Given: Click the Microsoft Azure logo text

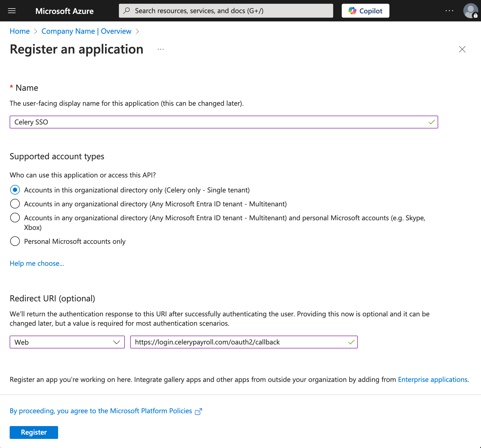Looking at the screenshot, I should (x=65, y=11).
